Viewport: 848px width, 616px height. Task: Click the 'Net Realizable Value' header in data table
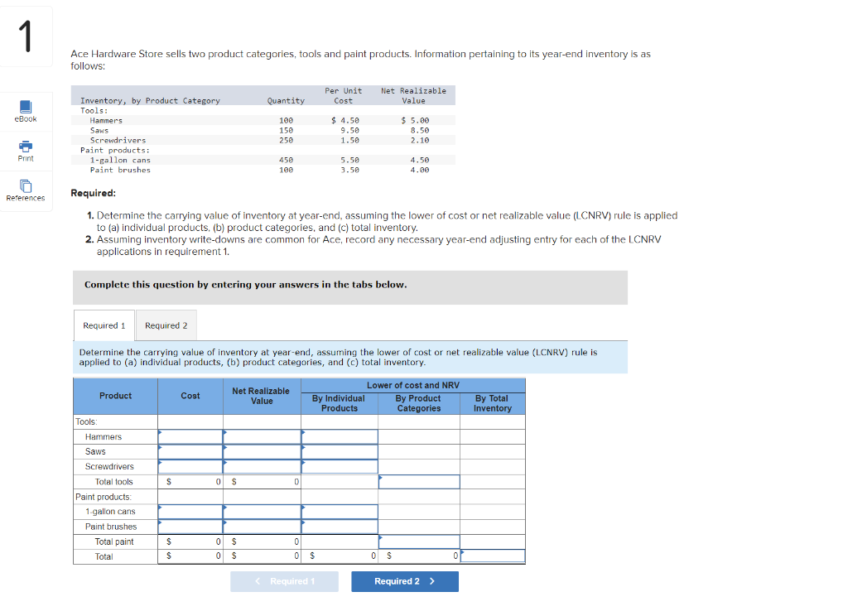414,96
